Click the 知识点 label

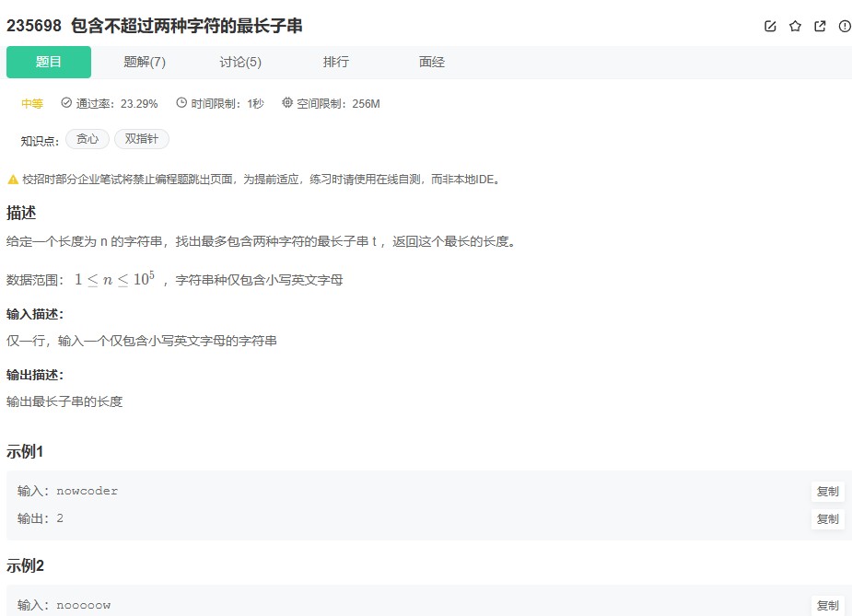coord(40,141)
